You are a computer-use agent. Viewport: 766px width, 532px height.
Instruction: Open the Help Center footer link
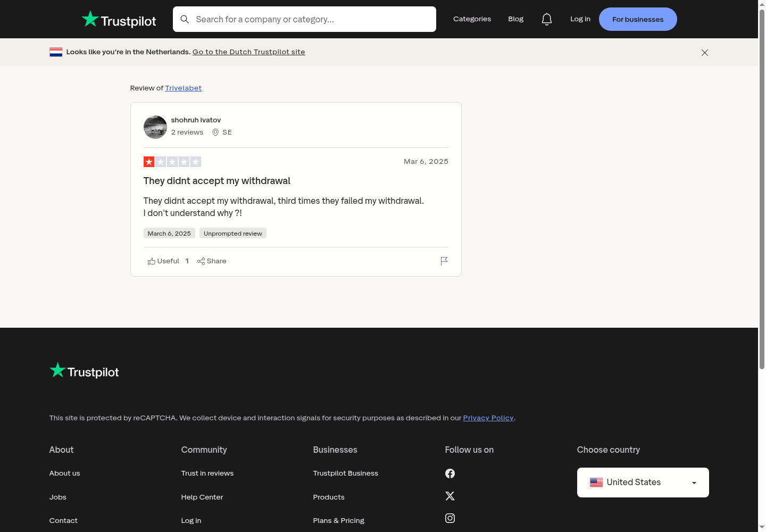pyautogui.click(x=202, y=497)
